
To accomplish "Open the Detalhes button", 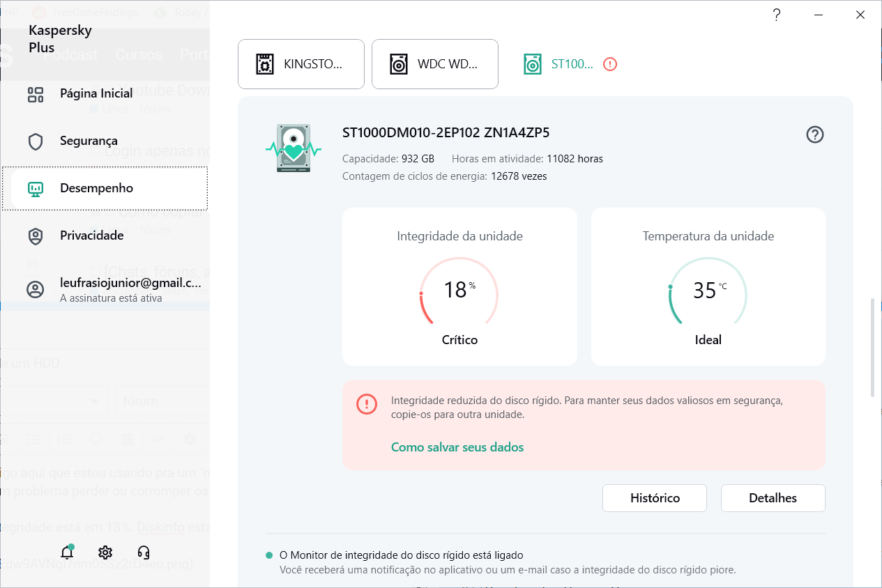I will pos(773,498).
